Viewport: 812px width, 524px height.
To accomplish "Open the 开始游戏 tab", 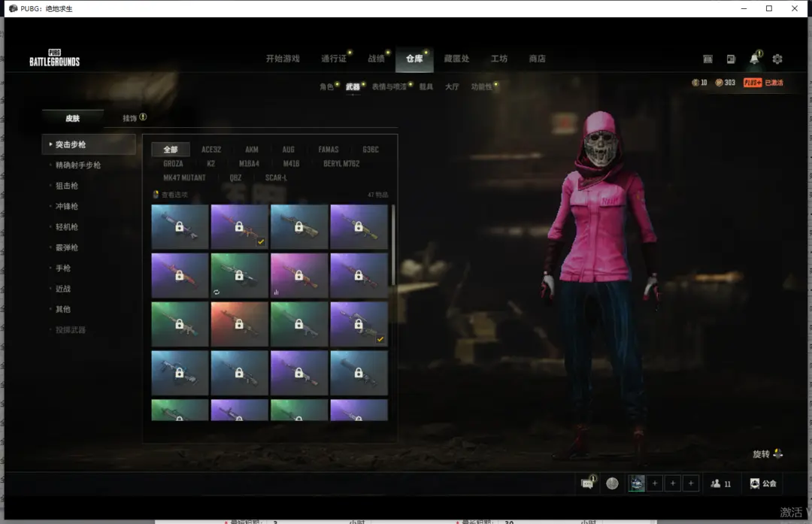I will (x=283, y=59).
